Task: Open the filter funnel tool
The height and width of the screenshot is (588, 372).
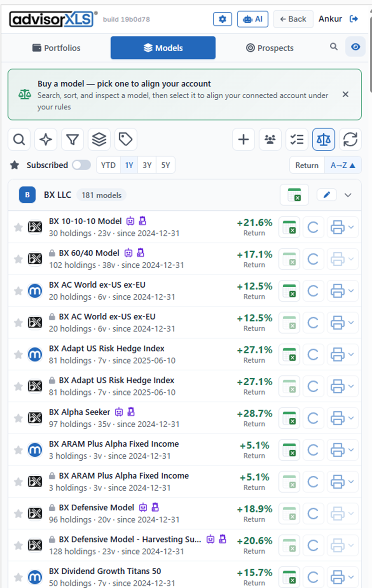Action: [72, 139]
